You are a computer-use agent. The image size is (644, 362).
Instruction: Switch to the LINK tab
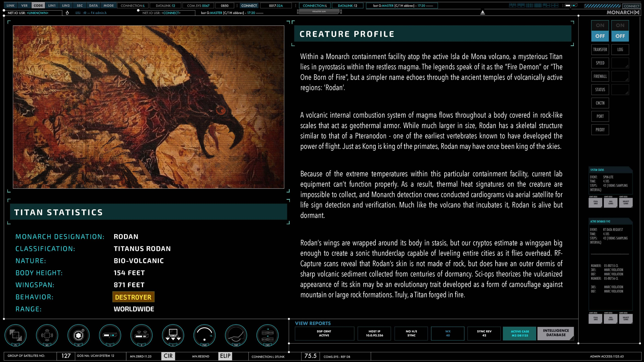click(10, 5)
